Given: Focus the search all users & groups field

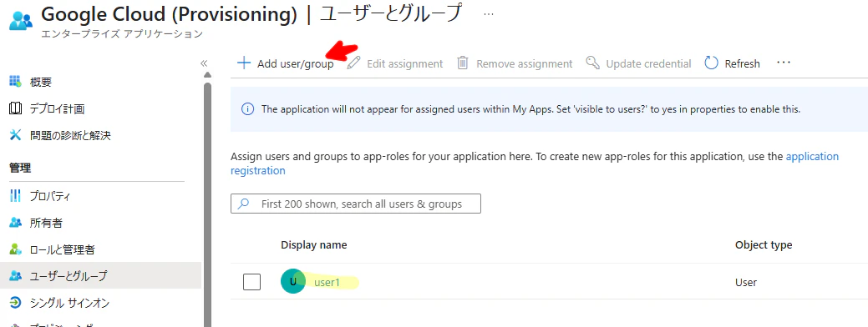Looking at the screenshot, I should [355, 204].
